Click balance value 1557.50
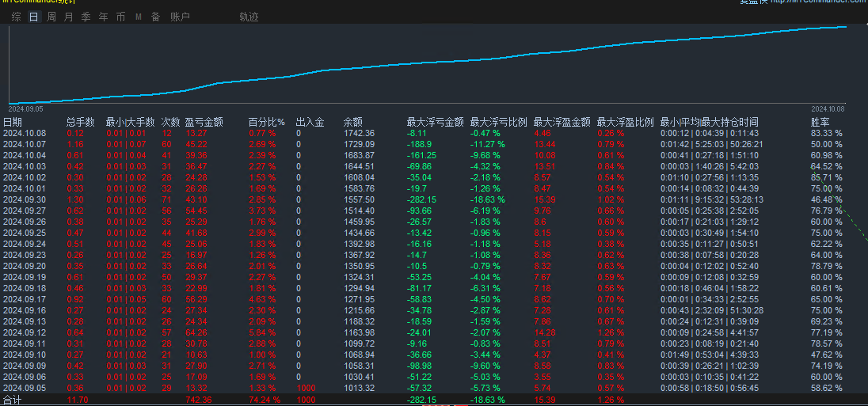The image size is (868, 406). (359, 199)
